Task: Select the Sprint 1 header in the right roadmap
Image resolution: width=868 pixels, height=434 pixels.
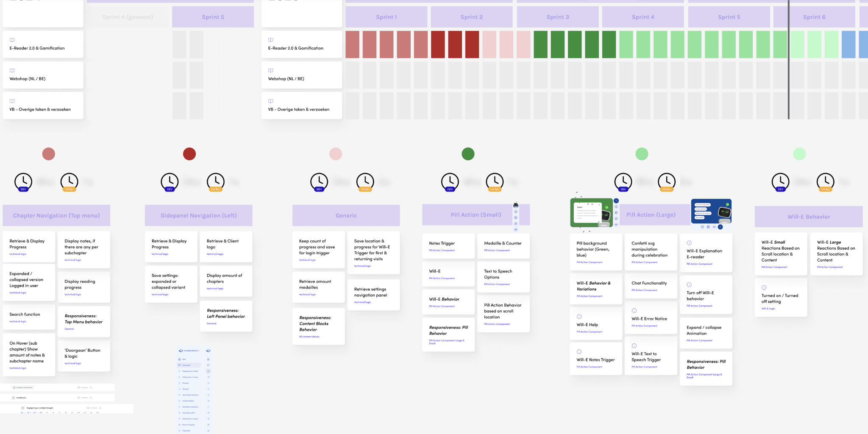Action: coord(386,17)
